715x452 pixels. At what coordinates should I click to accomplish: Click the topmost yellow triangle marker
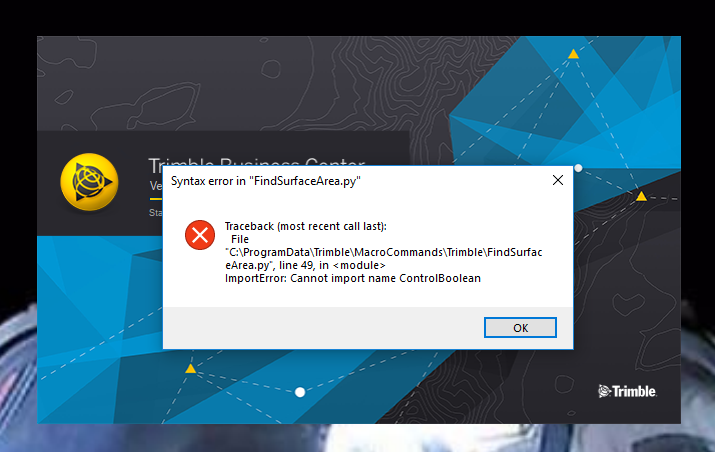573,54
